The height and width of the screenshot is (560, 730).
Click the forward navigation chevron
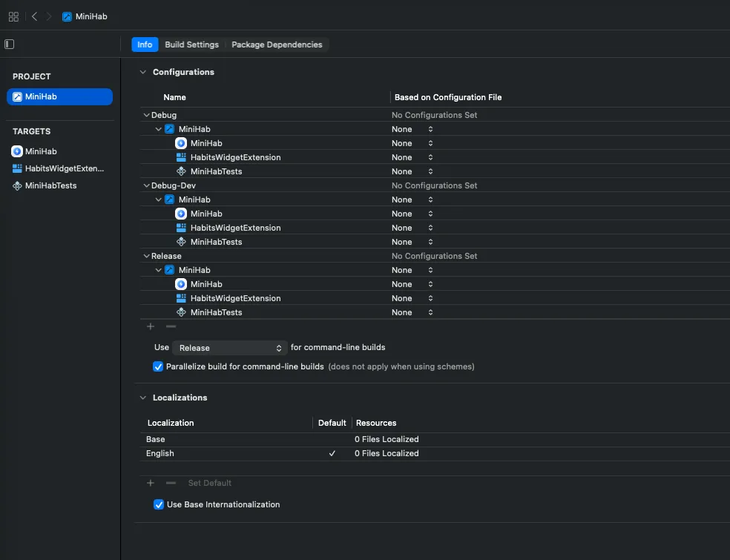click(48, 16)
